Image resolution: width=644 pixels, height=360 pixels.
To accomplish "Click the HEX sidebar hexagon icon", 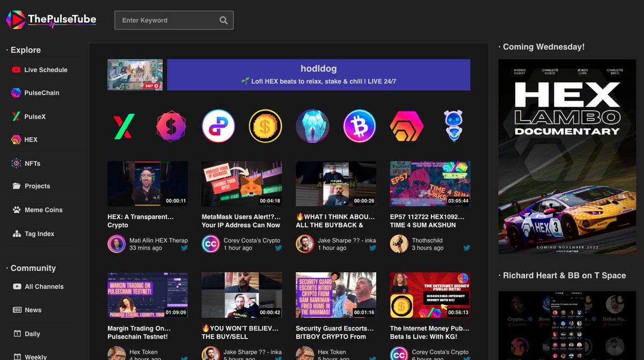I will pyautogui.click(x=16, y=139).
